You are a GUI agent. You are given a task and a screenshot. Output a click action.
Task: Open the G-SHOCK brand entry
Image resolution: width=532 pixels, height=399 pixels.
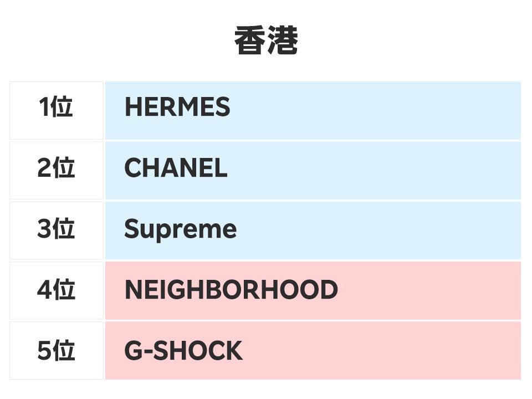183,351
